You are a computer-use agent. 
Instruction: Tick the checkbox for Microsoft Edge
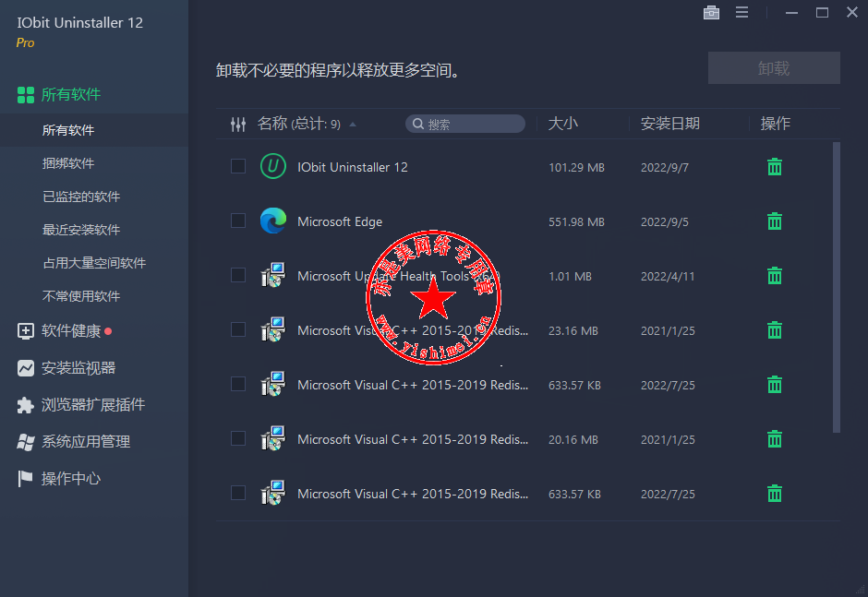click(238, 221)
